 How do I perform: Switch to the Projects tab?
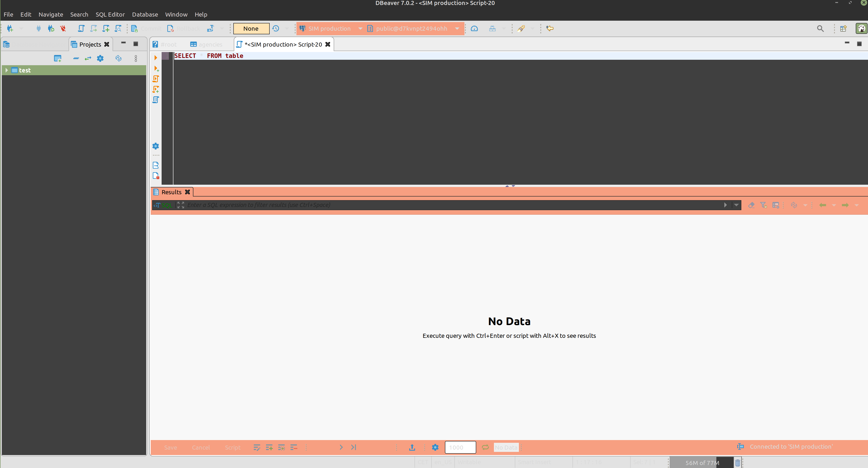tap(90, 45)
